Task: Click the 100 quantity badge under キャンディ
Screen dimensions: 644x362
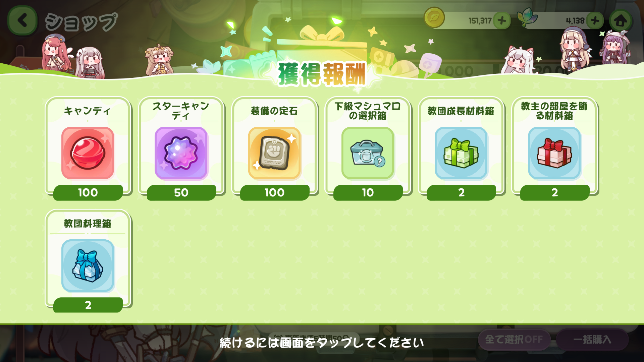Action: (x=88, y=193)
